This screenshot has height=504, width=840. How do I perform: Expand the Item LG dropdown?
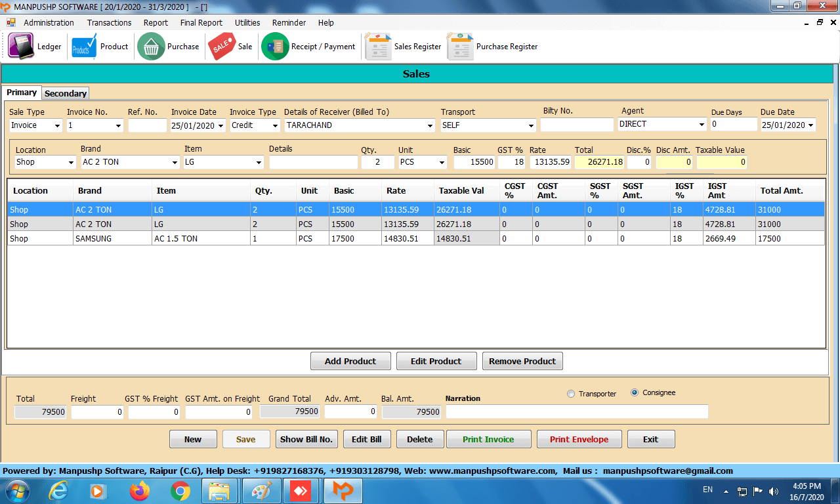coord(259,162)
